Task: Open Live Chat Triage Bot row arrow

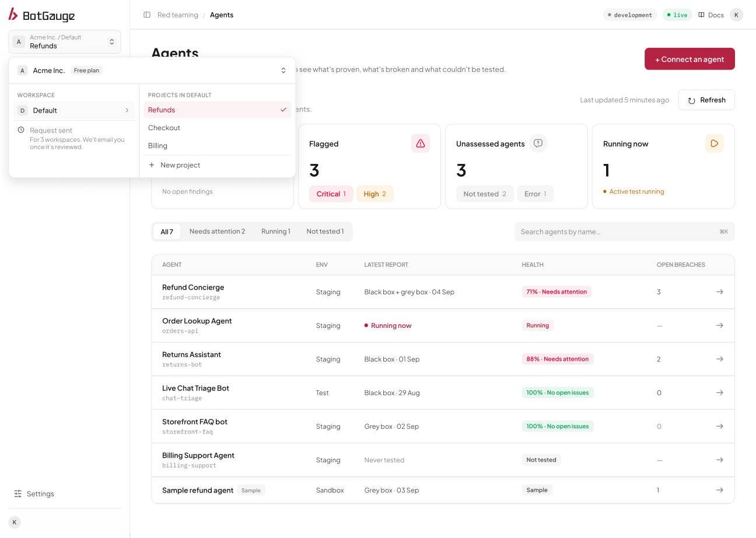Action: pos(719,393)
